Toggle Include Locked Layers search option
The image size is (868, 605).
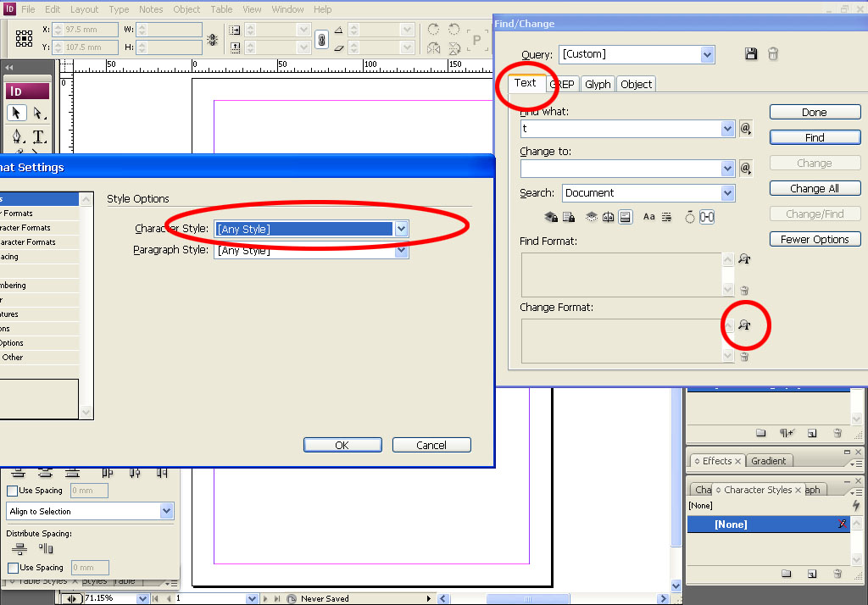click(550, 217)
